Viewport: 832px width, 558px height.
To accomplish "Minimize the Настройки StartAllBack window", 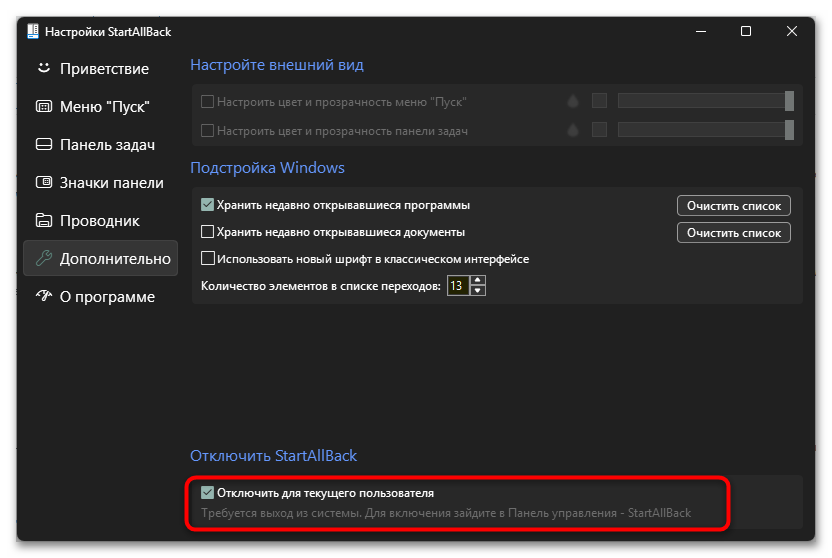I will 701,31.
